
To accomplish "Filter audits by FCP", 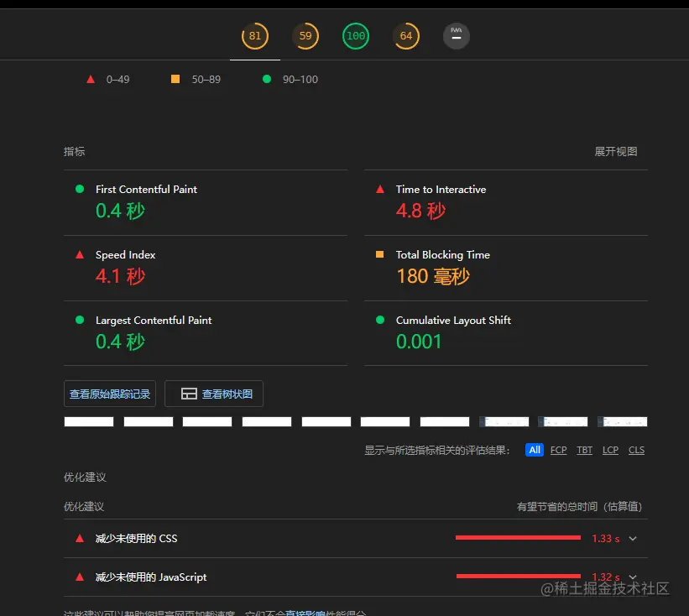I will pos(558,450).
